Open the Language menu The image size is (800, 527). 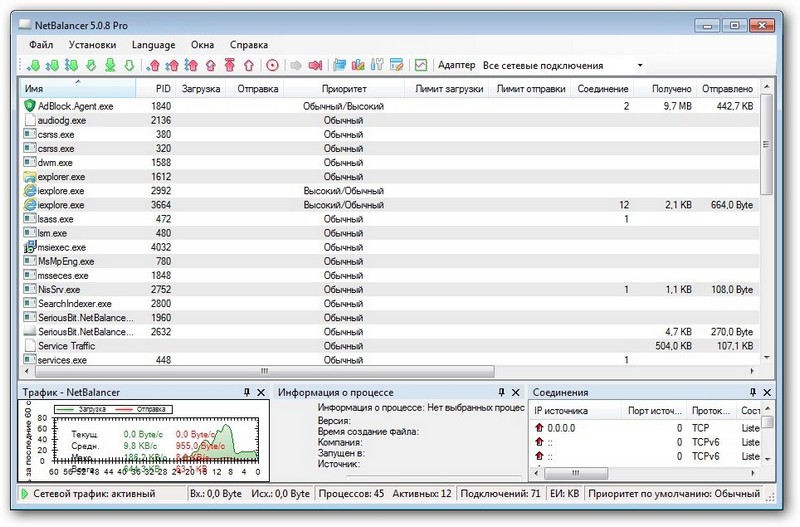click(153, 45)
